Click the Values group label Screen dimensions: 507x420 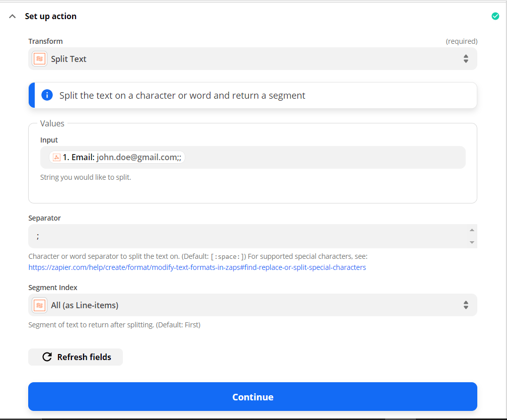52,123
